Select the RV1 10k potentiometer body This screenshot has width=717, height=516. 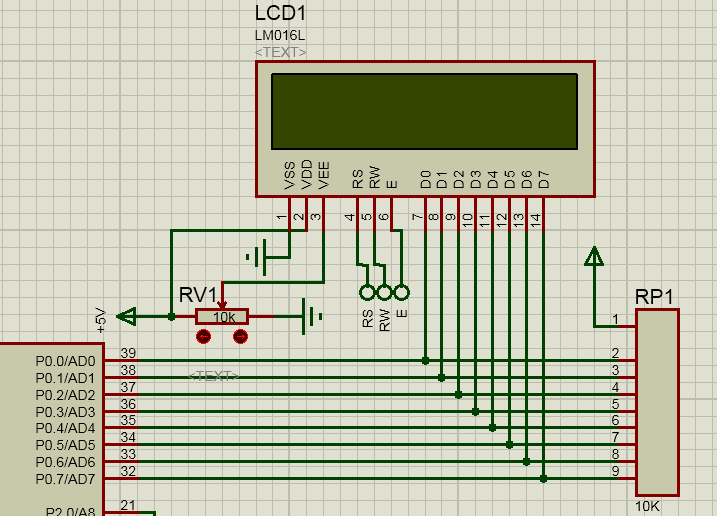[x=222, y=317]
